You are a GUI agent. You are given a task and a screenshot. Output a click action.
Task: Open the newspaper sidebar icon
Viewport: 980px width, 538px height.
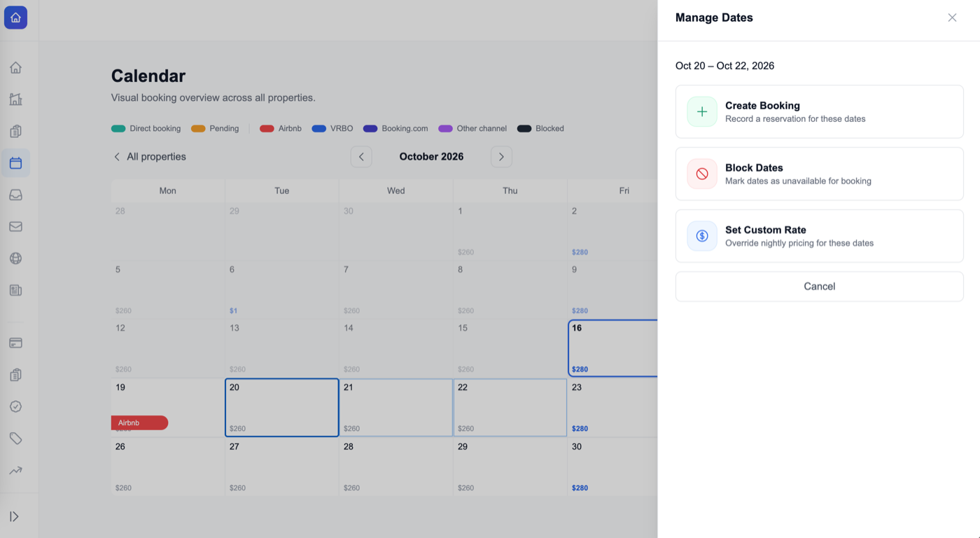[x=15, y=290]
